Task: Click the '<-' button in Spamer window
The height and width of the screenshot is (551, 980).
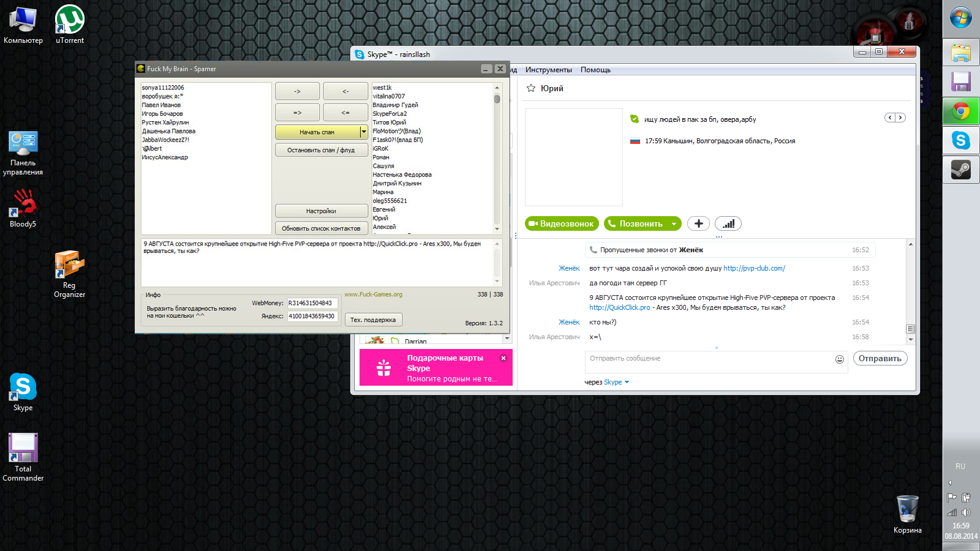Action: coord(345,91)
